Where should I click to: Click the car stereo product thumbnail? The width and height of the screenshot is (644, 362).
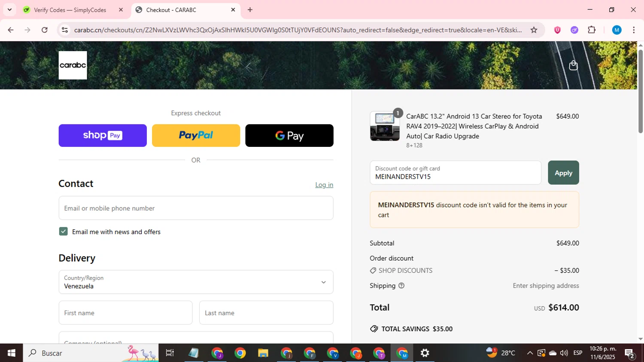coord(385,126)
